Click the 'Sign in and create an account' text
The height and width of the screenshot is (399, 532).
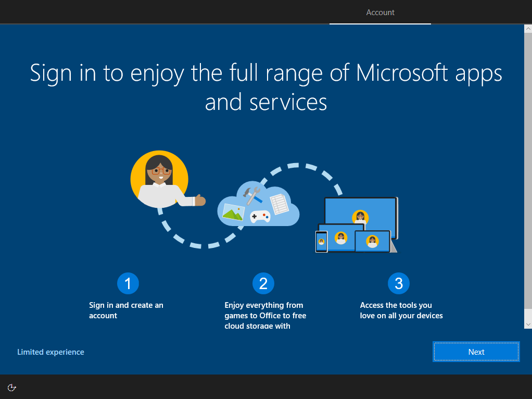[x=126, y=310]
